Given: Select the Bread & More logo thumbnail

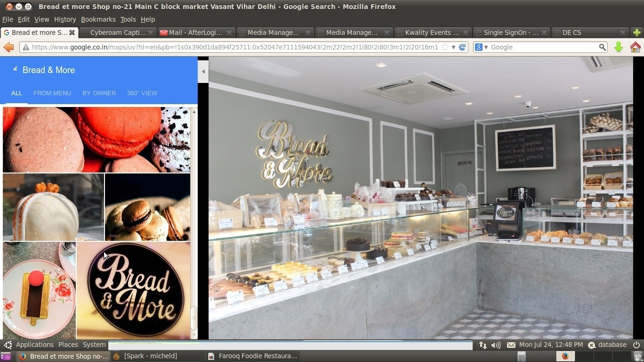Looking at the screenshot, I should pos(134,290).
